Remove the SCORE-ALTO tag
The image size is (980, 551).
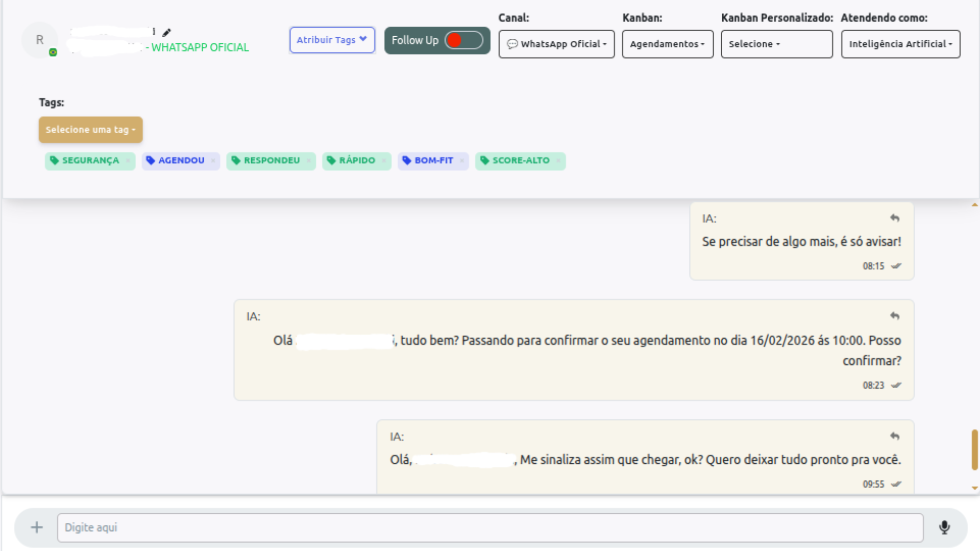click(558, 161)
